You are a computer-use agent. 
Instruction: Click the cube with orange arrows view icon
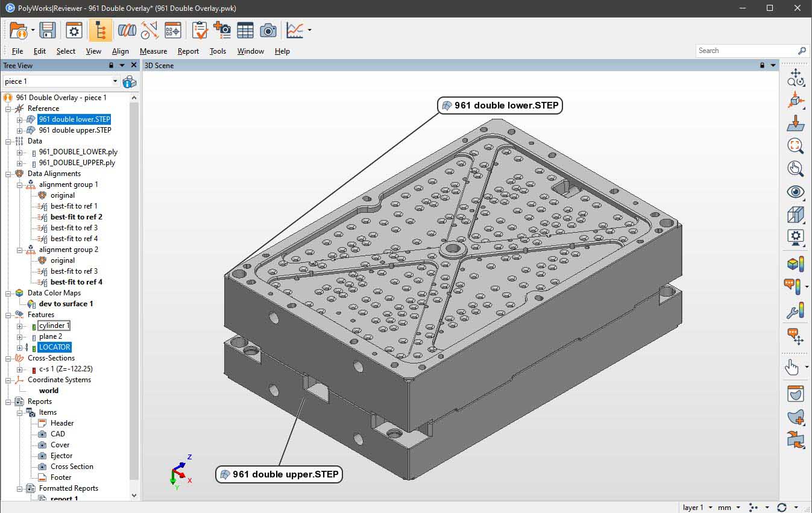tap(796, 101)
